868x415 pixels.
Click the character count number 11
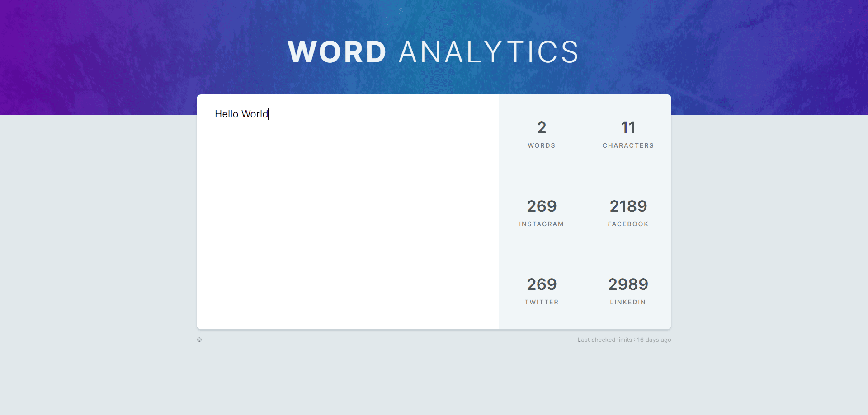tap(628, 128)
